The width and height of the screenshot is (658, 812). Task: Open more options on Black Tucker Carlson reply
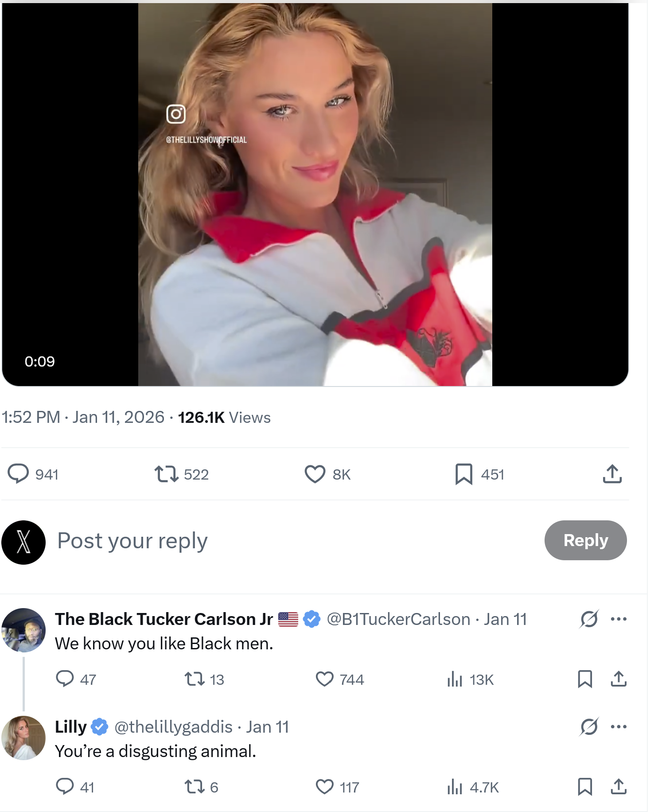click(x=619, y=619)
